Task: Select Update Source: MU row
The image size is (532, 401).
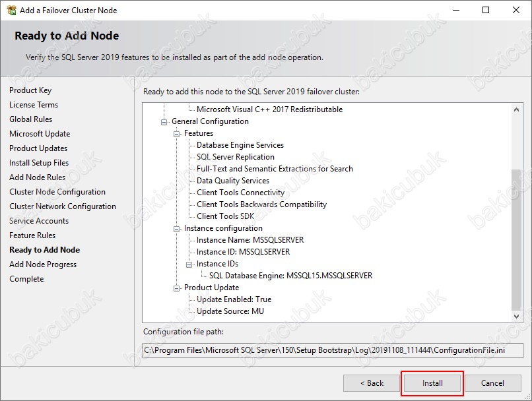Action: [x=230, y=311]
